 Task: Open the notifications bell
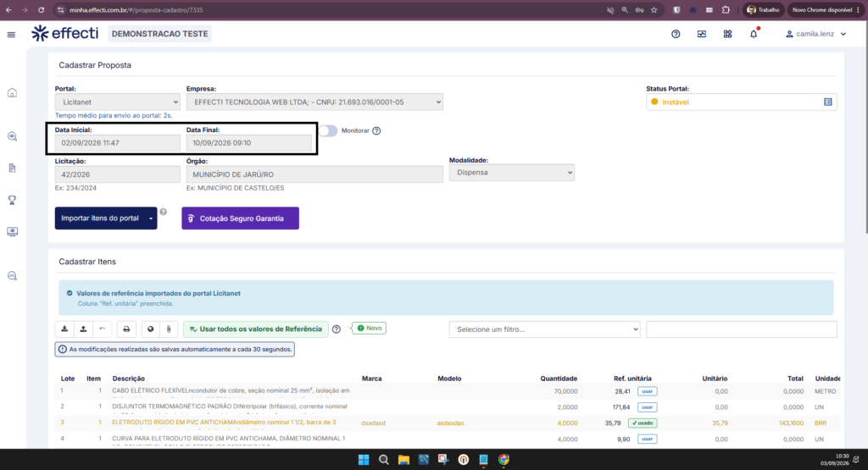coord(754,34)
